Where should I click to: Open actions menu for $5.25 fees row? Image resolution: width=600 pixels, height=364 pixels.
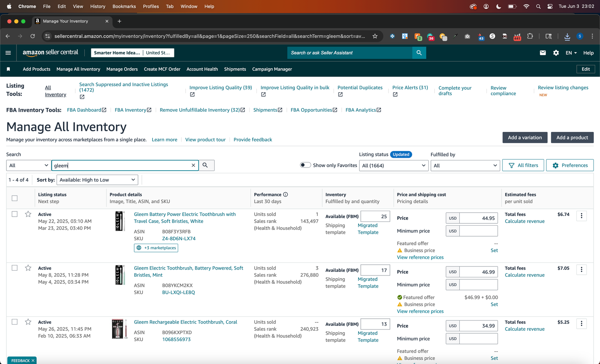582,324
